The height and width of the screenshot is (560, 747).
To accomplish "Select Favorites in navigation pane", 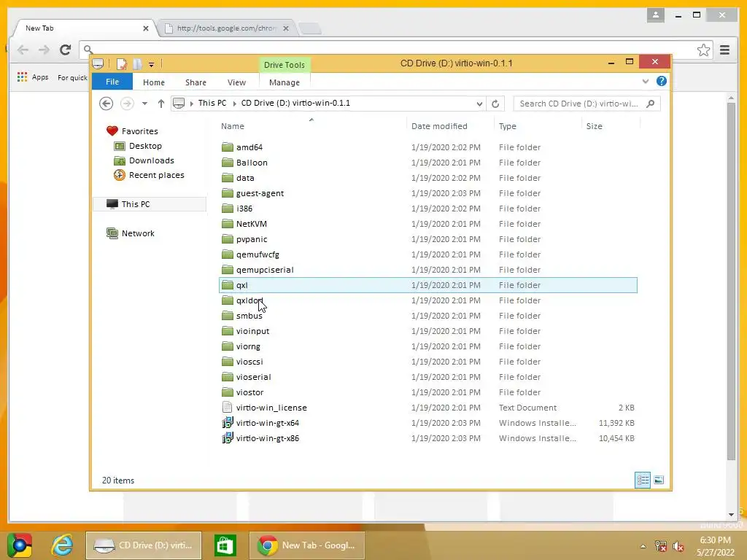I will 139,131.
